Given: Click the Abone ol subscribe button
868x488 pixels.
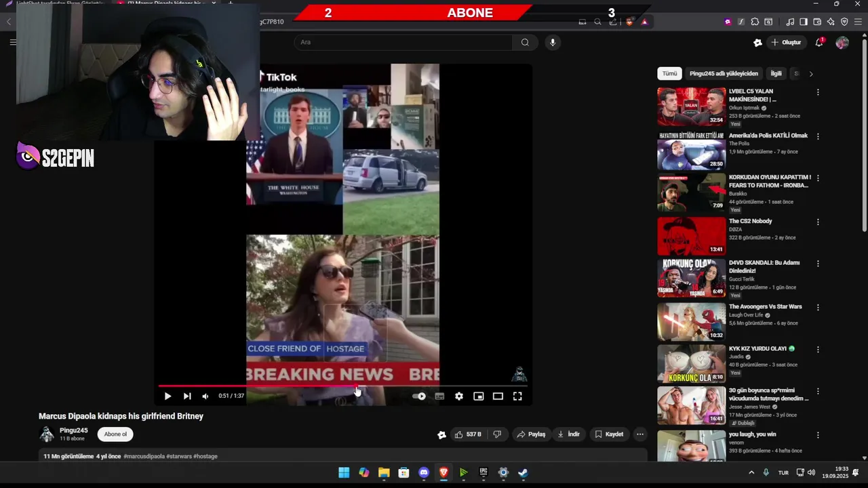Looking at the screenshot, I should pos(115,434).
